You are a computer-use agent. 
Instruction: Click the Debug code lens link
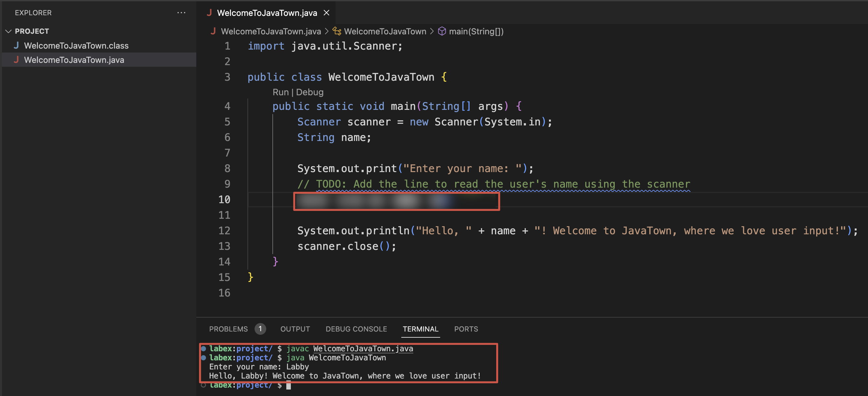tap(309, 92)
